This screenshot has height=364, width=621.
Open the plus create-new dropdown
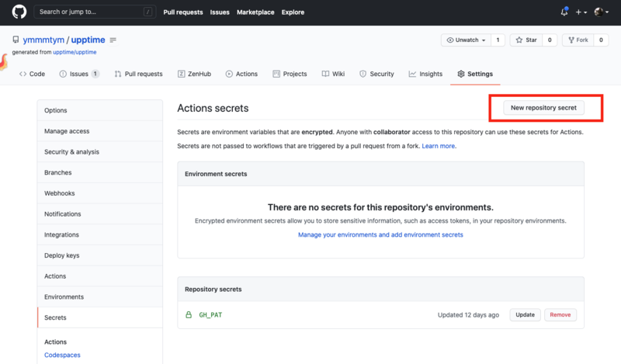[x=581, y=12]
